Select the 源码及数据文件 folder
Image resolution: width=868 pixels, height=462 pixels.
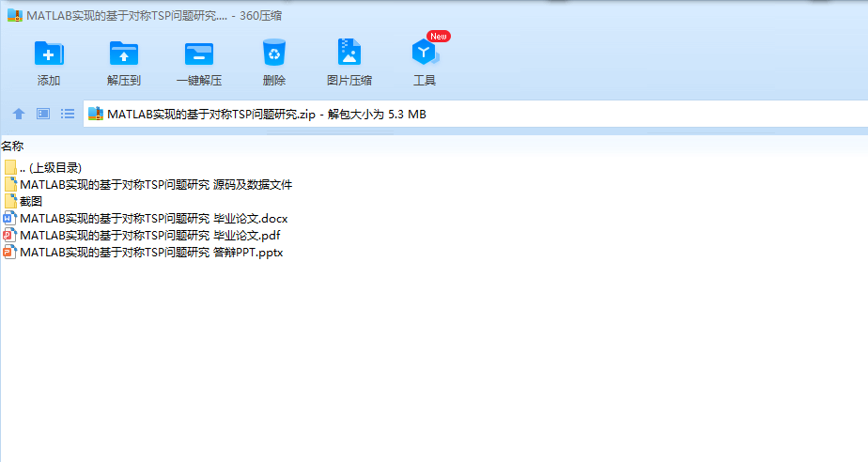[x=147, y=185]
